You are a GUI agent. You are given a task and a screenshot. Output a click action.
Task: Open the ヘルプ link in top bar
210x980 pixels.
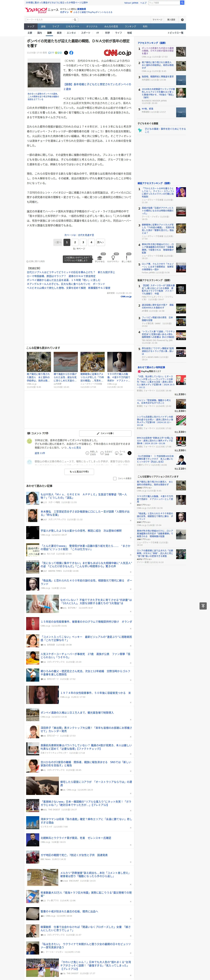click(x=143, y=3)
